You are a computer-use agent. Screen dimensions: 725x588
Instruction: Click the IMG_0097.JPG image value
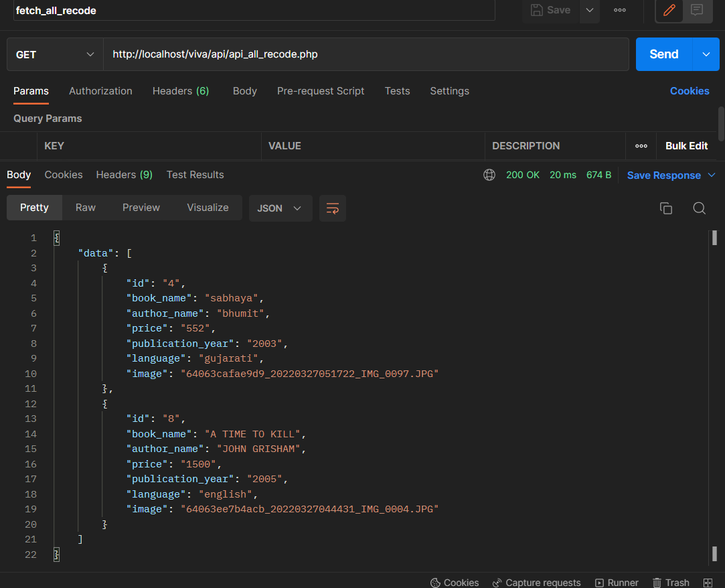309,373
